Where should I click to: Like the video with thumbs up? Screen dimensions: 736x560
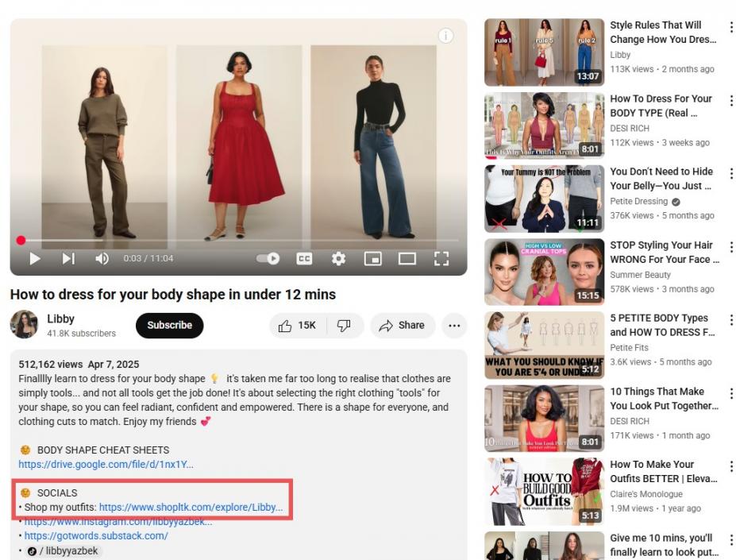click(297, 326)
